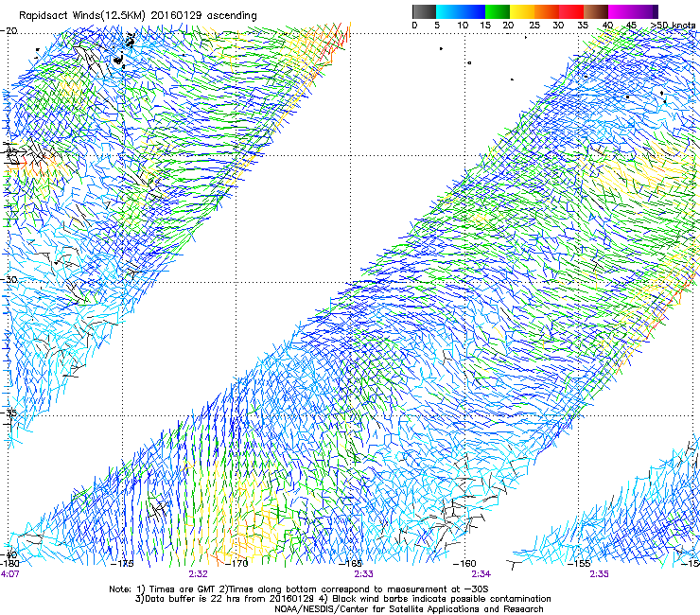Click the '0' legend scale label
The height and width of the screenshot is (615, 700).
pyautogui.click(x=414, y=26)
